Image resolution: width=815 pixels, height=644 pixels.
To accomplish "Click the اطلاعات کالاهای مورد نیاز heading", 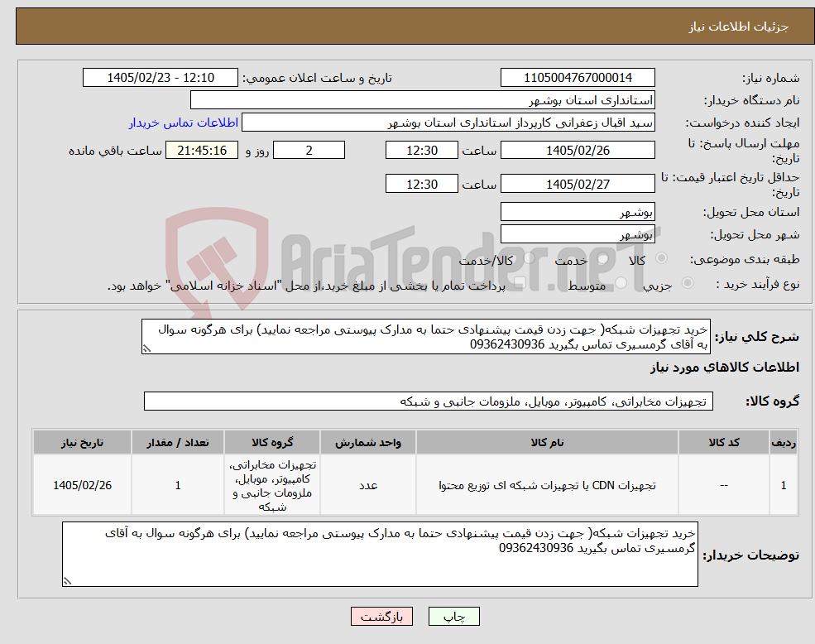I will (x=724, y=368).
